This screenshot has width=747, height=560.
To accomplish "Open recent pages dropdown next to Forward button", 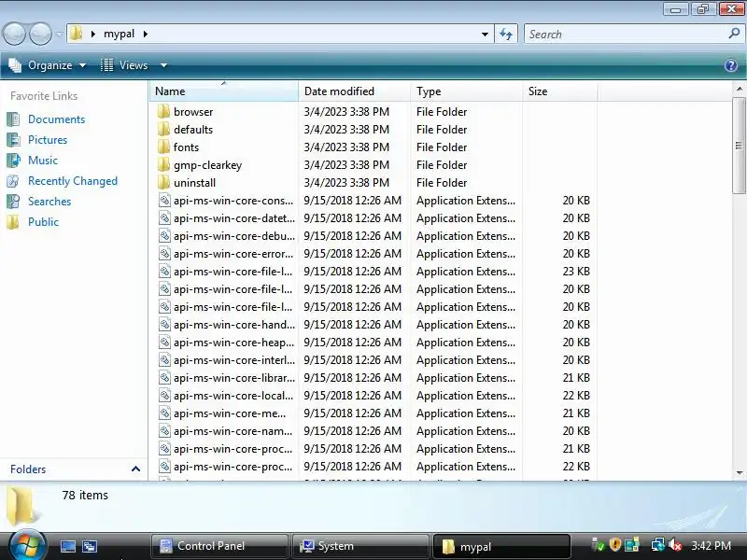I will [59, 35].
